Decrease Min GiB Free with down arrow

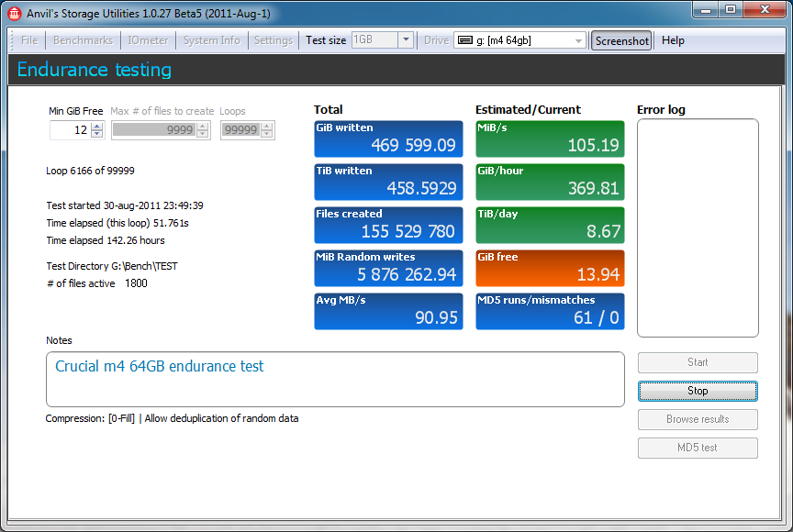tap(97, 134)
